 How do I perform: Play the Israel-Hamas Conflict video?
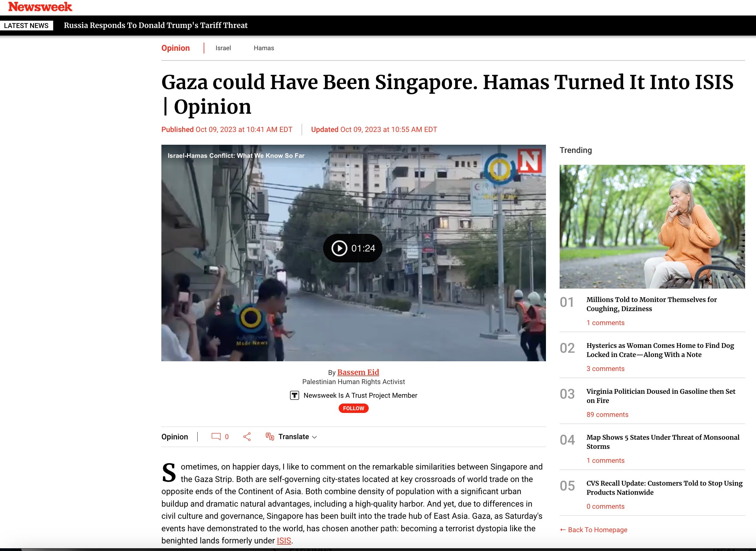pos(339,248)
